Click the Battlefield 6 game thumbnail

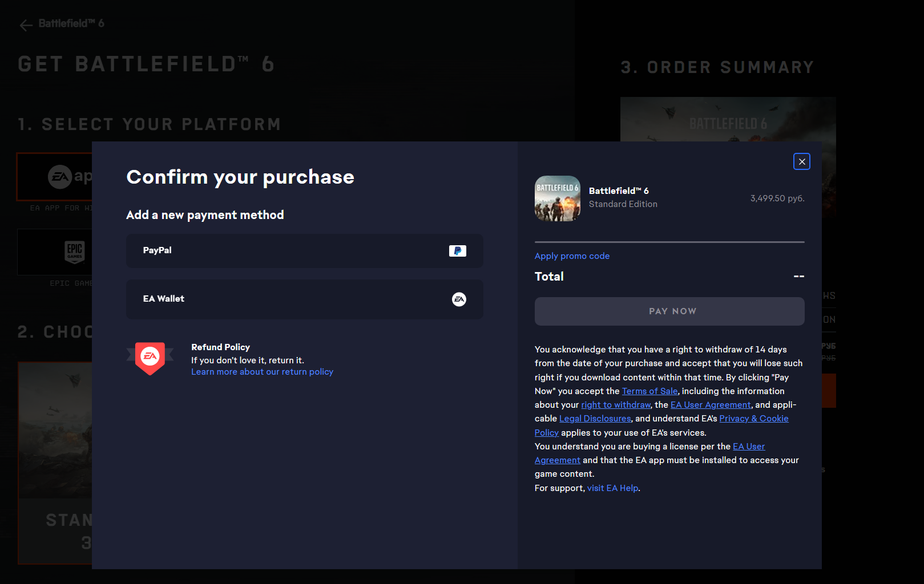pos(558,198)
